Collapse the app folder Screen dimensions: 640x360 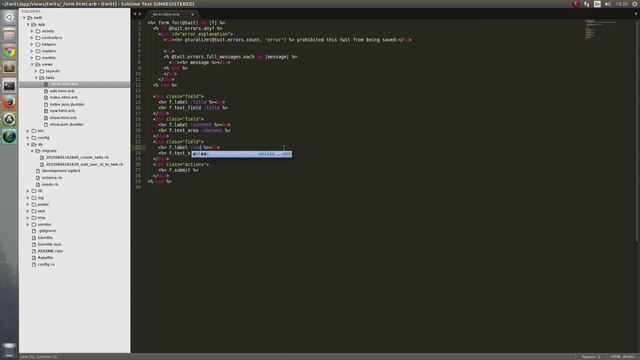click(28, 24)
